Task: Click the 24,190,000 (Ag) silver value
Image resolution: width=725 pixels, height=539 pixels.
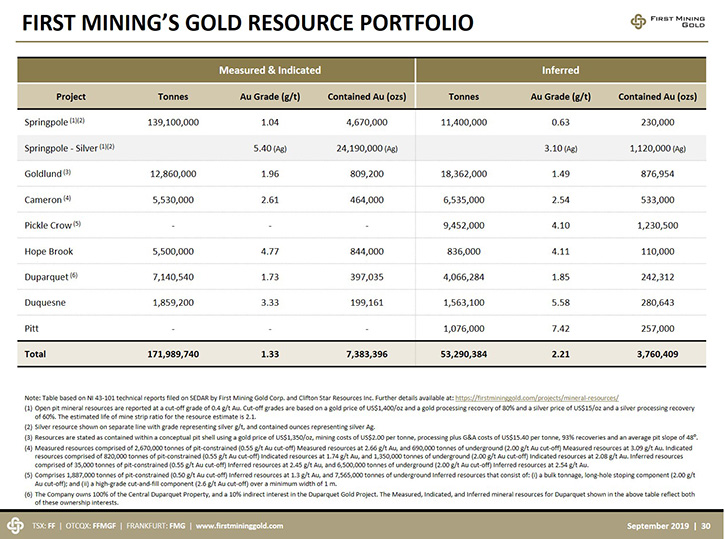Action: click(x=367, y=148)
